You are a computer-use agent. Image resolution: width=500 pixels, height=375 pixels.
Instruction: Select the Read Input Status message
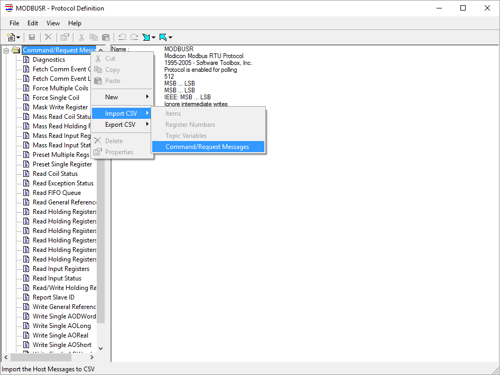57,278
